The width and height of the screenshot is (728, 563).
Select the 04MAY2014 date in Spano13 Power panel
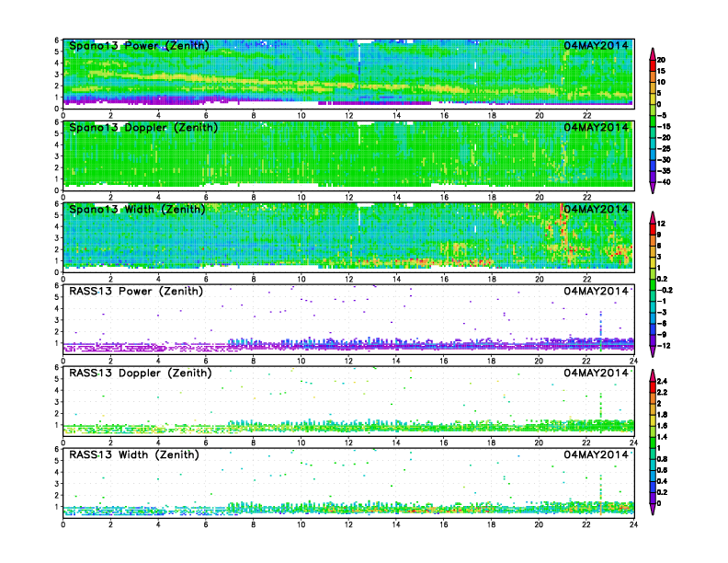pos(597,45)
